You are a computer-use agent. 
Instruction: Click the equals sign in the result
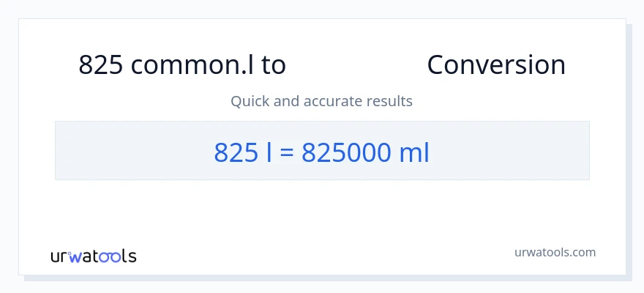(287, 152)
